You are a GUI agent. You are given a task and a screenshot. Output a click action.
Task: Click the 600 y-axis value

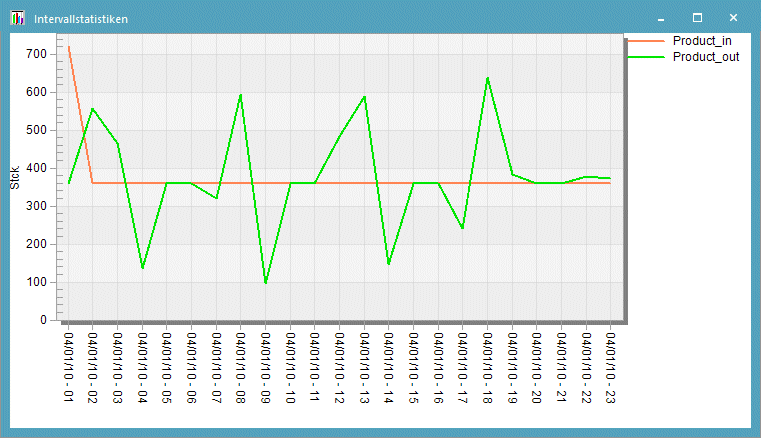(36, 92)
